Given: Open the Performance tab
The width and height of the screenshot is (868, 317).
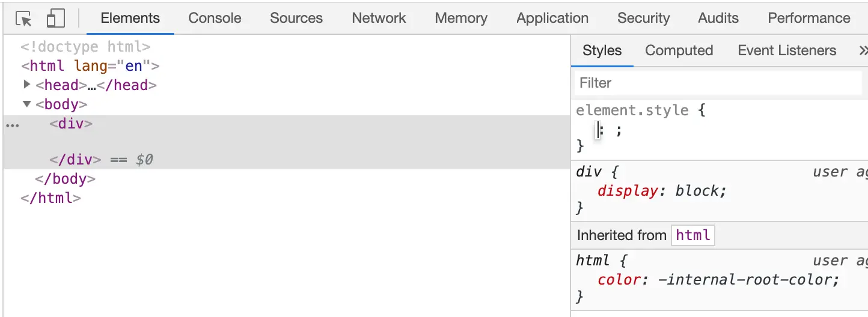Looking at the screenshot, I should coord(808,18).
